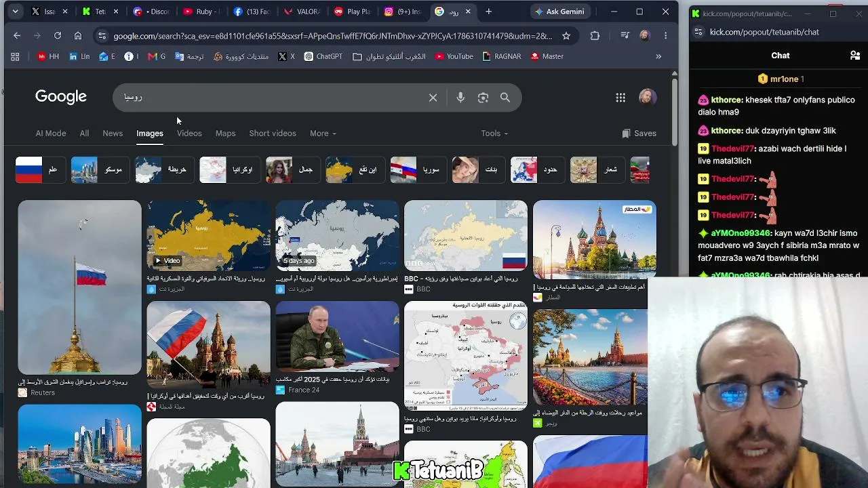Open the LinkedIn bookmark
Viewport: 868px width, 488px height.
(79, 57)
